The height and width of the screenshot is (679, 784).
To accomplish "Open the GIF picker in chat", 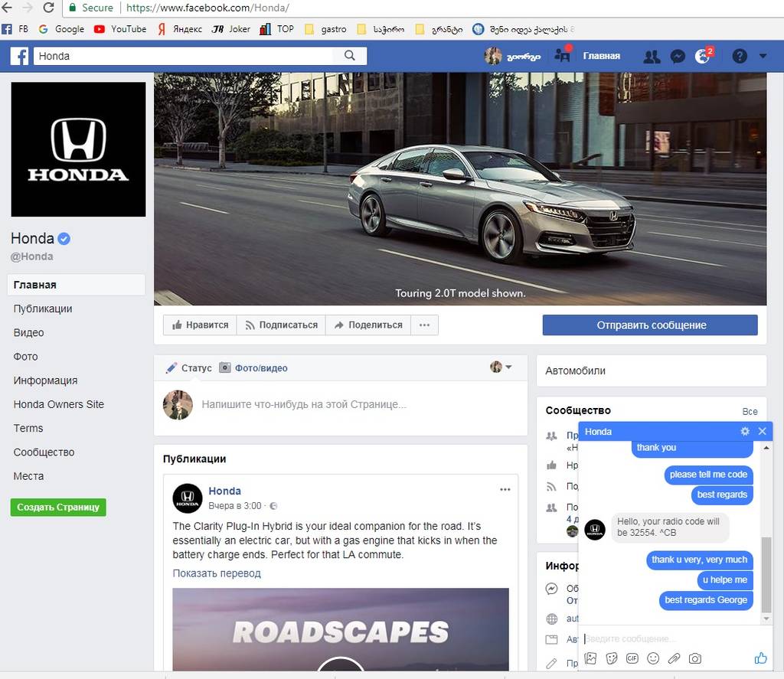I will pos(632,658).
